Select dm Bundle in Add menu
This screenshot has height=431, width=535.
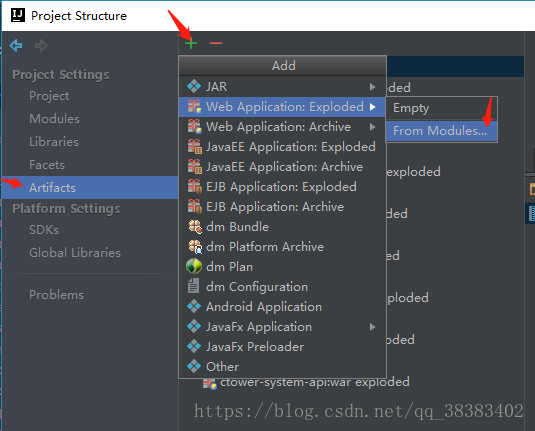282,227
